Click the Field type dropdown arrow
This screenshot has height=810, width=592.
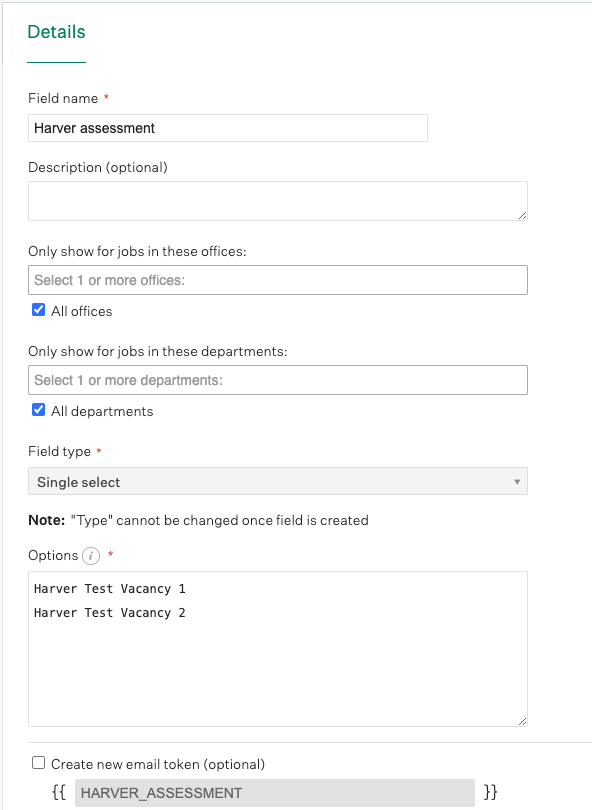click(x=517, y=482)
